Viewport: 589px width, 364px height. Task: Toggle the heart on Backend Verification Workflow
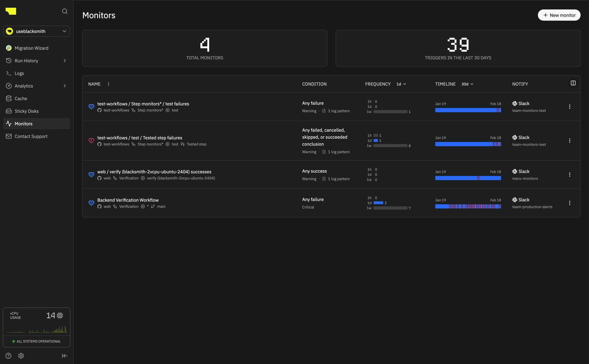click(91, 203)
